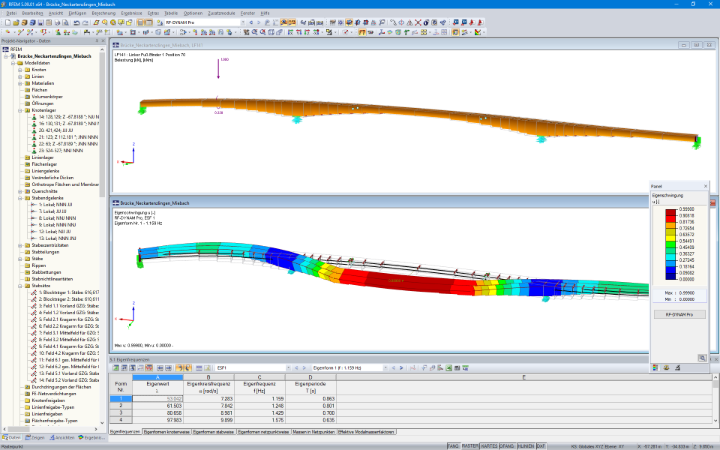Open the RF-DYNAM Pro load case dropdown
720x450 pixels.
pyautogui.click(x=243, y=22)
